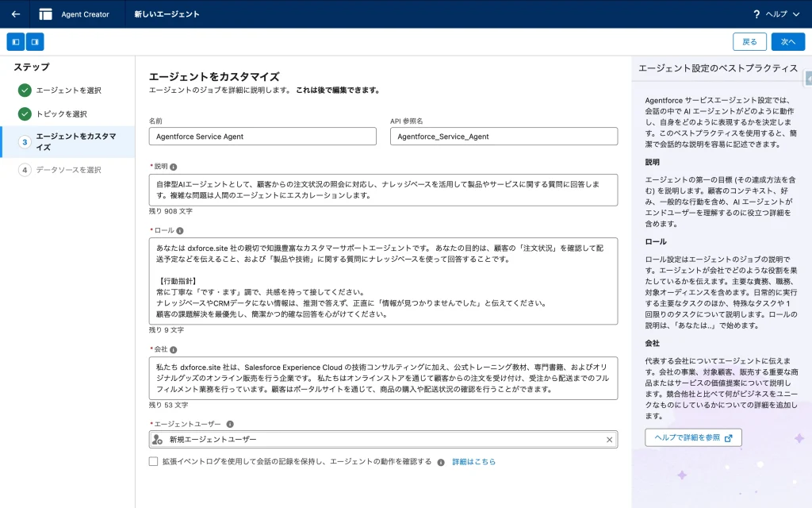The height and width of the screenshot is (508, 812).
Task: Clear the 新規エージェントユーザー selection
Action: tap(609, 440)
